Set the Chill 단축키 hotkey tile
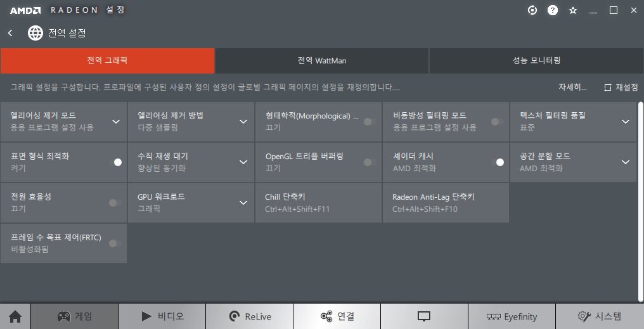The width and height of the screenshot is (644, 329). 318,203
